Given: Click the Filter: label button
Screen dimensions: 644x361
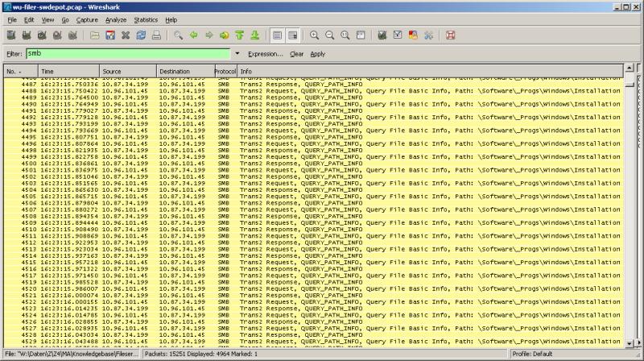Looking at the screenshot, I should [x=14, y=54].
